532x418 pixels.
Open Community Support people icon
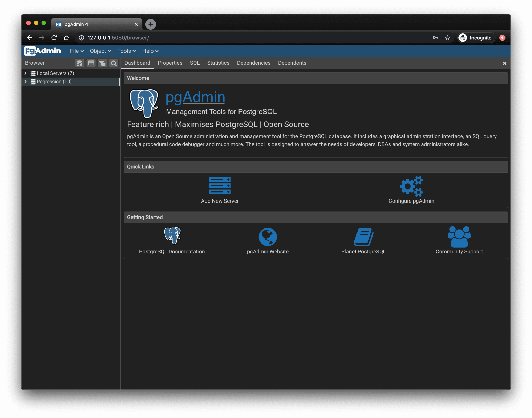(459, 237)
